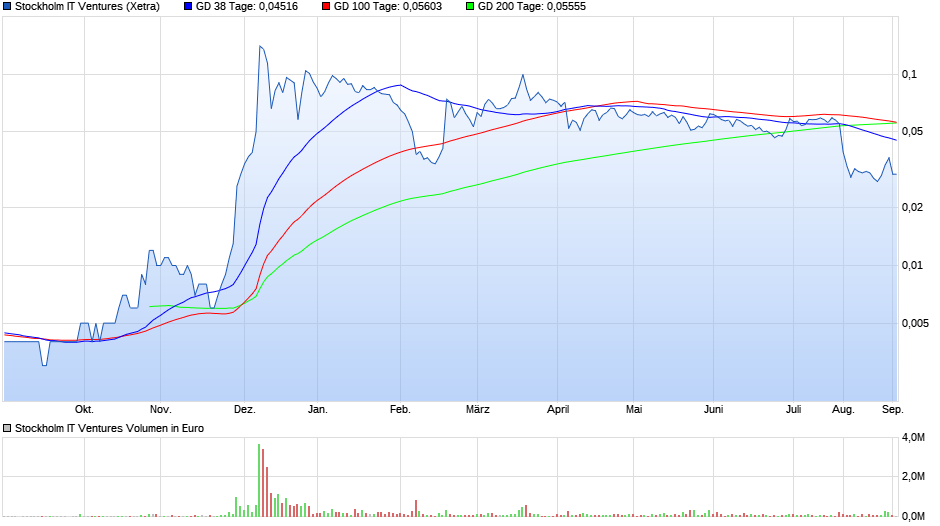Click the price peak in early December

(x=260, y=46)
